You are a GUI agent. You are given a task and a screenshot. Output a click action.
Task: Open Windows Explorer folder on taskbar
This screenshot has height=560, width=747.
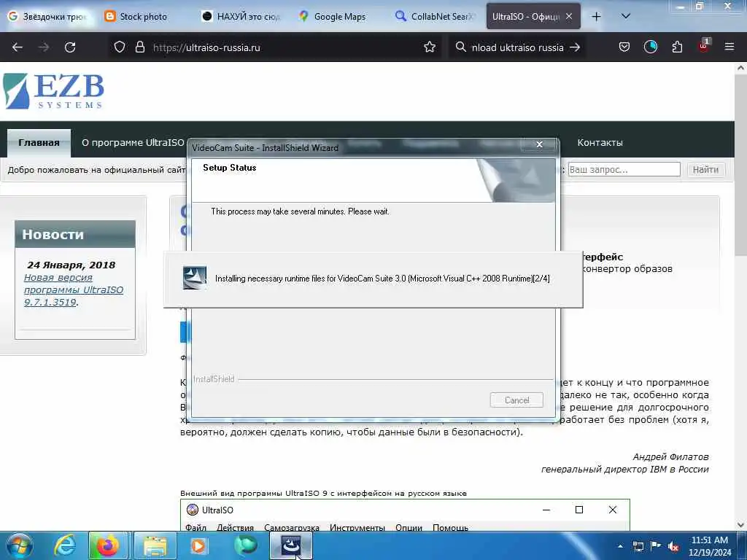(x=155, y=545)
